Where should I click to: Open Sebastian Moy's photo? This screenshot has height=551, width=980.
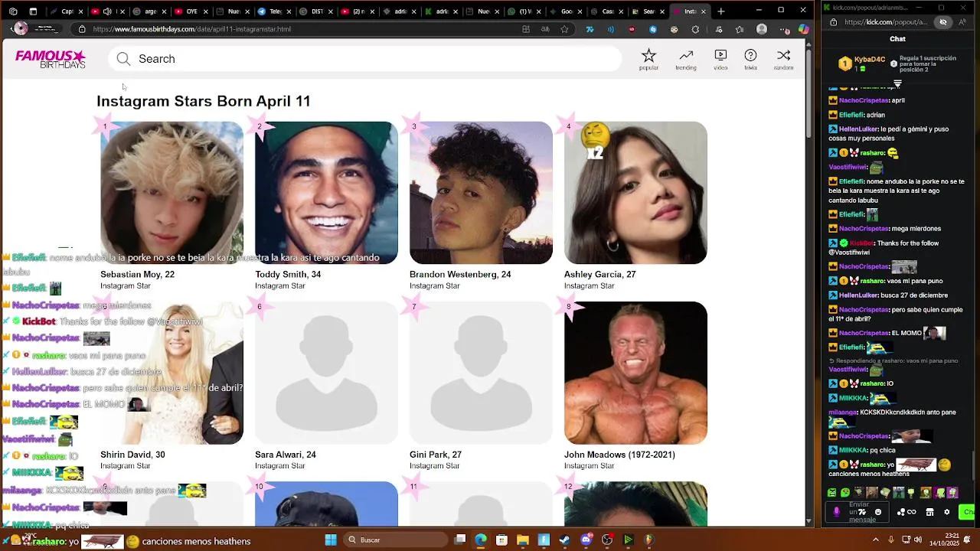[x=171, y=193]
